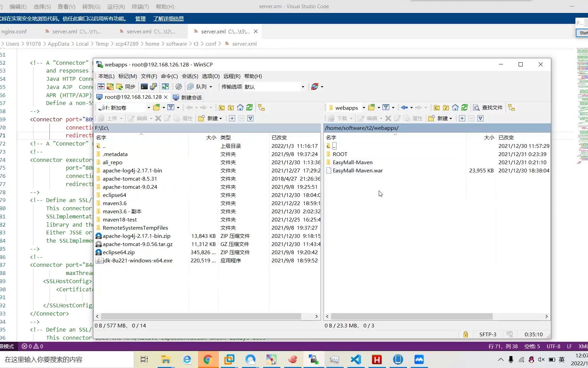Sort remote files by the 已改变 column header

(x=523, y=137)
